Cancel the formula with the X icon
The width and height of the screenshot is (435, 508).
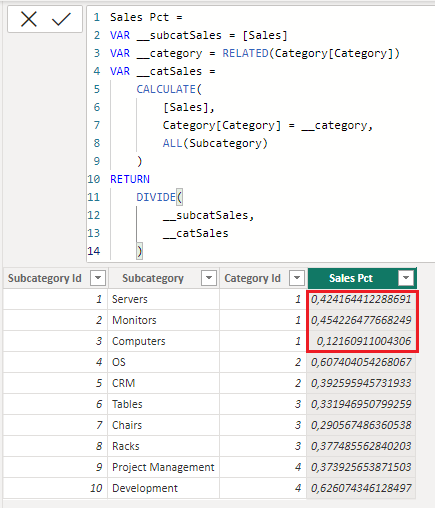(x=29, y=19)
